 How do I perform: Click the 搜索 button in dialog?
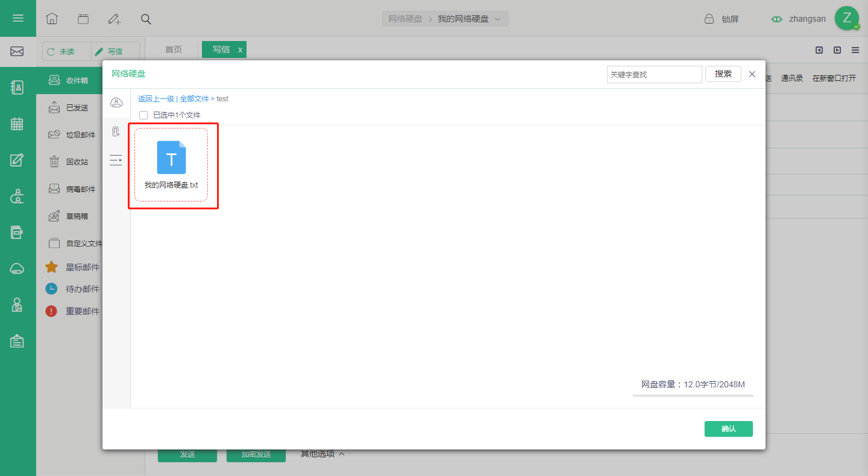[x=723, y=74]
